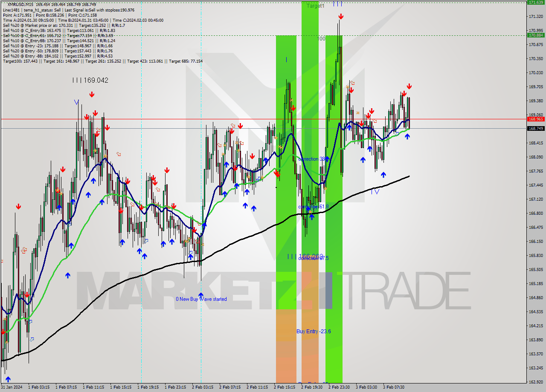Image resolution: width=546 pixels, height=392 pixels.
Task: Click the '3 Feb 07:30' time label
Action: 394,387
